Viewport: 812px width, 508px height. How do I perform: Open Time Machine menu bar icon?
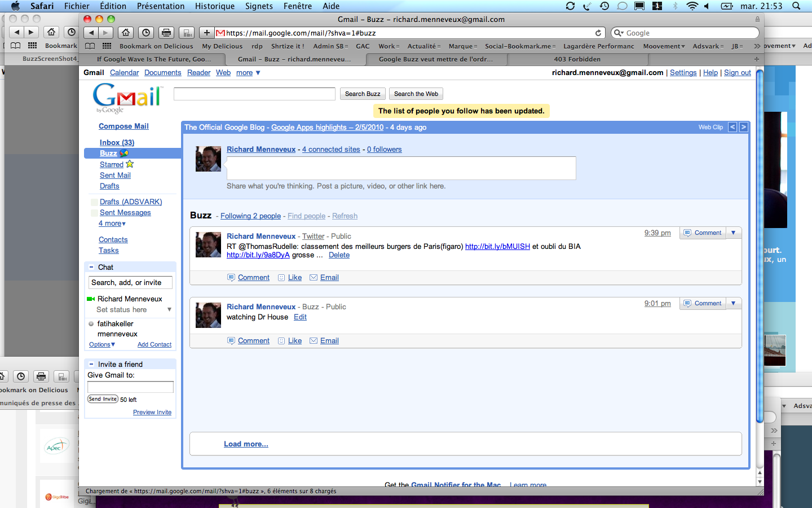tap(604, 6)
